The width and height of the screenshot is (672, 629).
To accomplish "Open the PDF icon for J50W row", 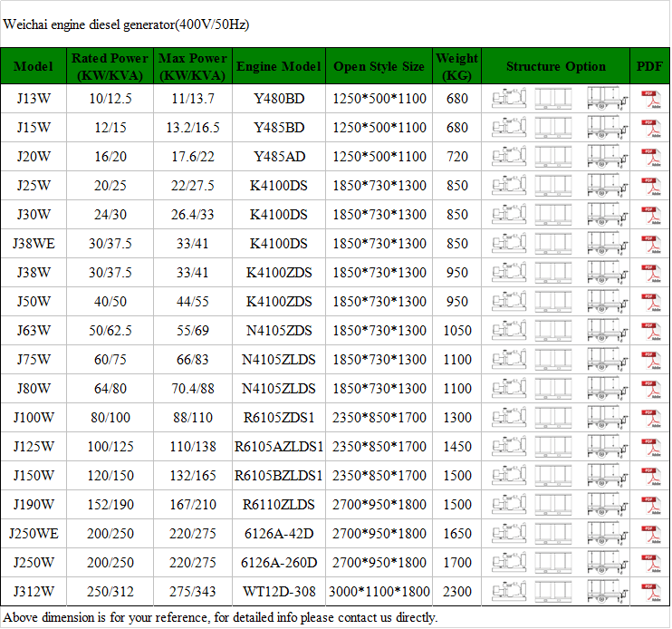I will (650, 302).
